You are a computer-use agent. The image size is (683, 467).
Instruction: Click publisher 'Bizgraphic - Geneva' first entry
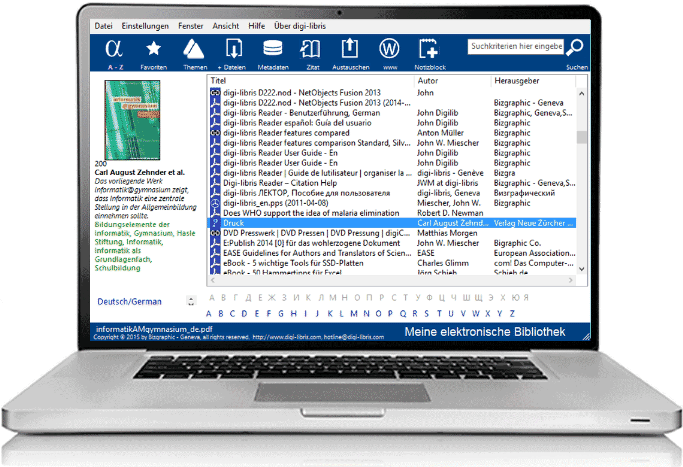tap(528, 103)
